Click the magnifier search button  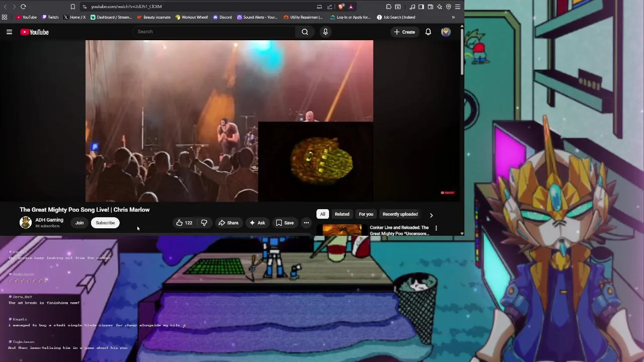point(305,32)
